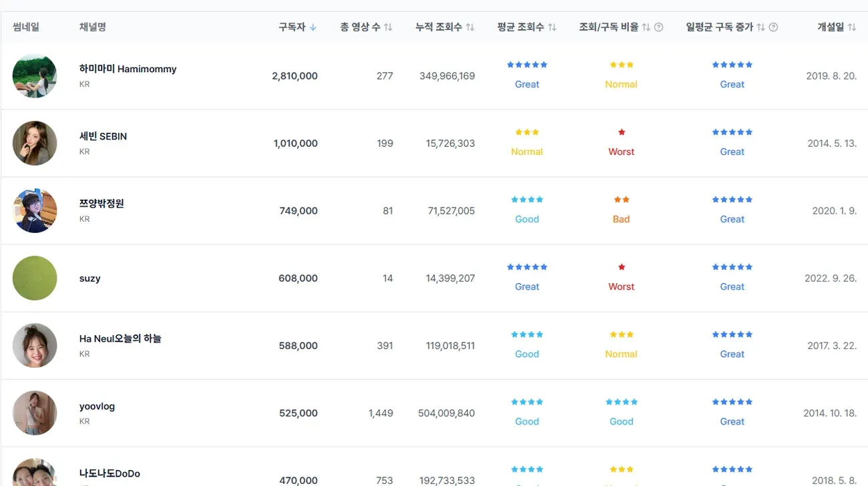Open the 쯔양밖정원 channel name
The height and width of the screenshot is (486, 868).
[101, 204]
